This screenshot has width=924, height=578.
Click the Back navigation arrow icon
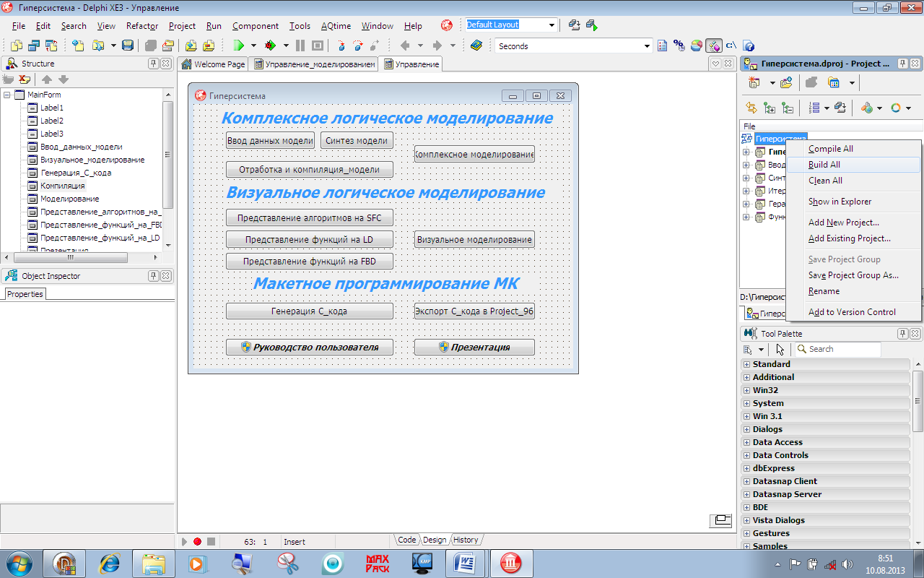tap(405, 46)
